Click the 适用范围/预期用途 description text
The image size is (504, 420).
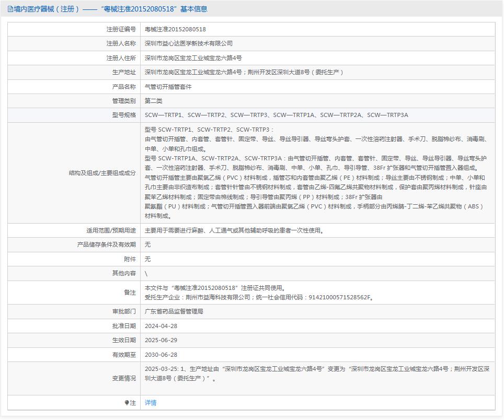pos(234,230)
